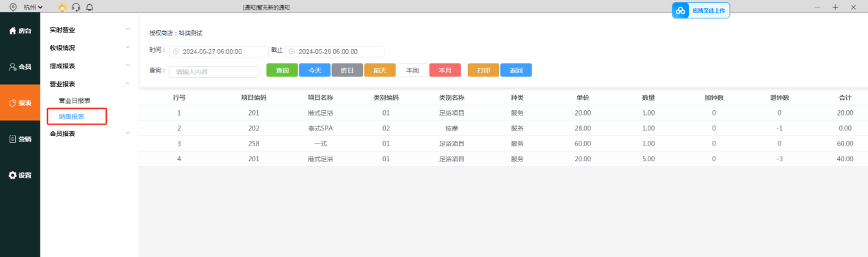Click the 退钟数 column header

779,98
